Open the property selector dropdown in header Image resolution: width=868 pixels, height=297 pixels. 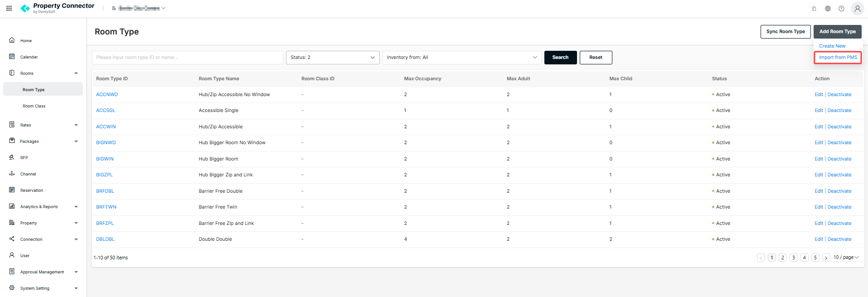pyautogui.click(x=139, y=8)
